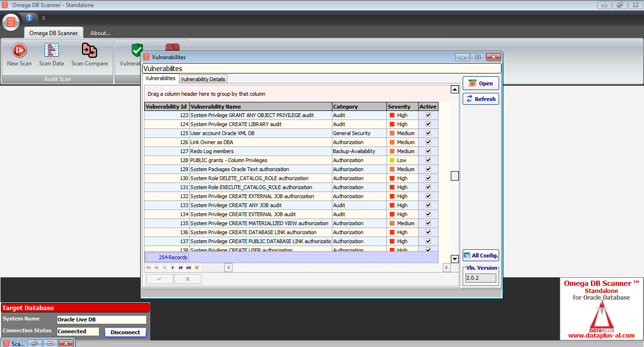This screenshot has height=347, width=644.
Task: Switch to Vulnerability Details tab
Action: pyautogui.click(x=203, y=79)
